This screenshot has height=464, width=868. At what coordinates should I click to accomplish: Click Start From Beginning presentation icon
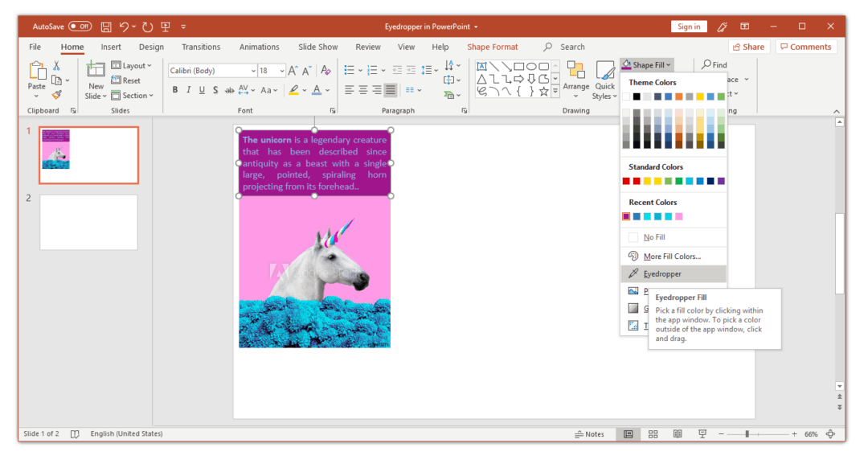[x=165, y=27]
